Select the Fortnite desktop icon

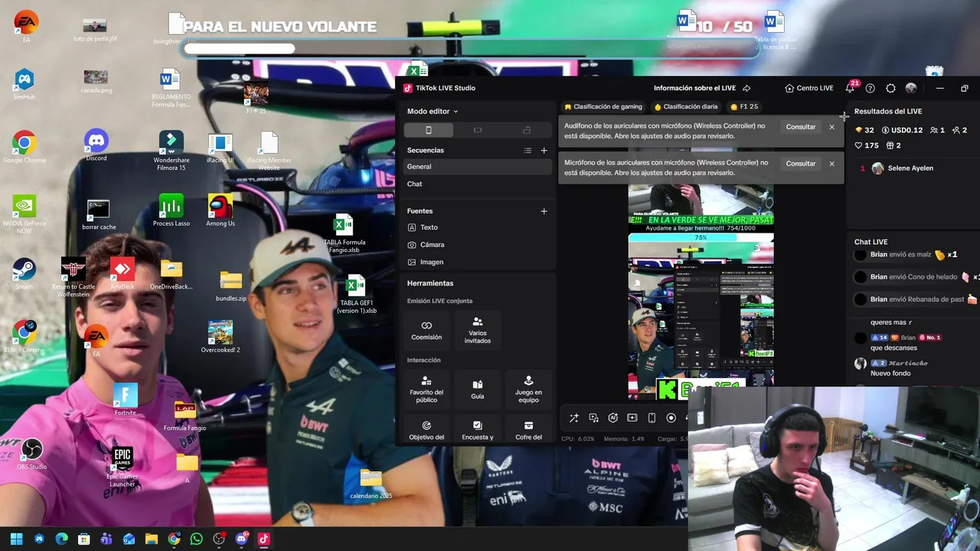pos(126,400)
